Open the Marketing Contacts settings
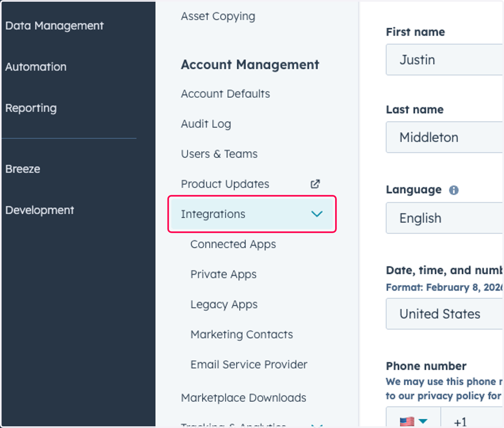 click(x=241, y=334)
